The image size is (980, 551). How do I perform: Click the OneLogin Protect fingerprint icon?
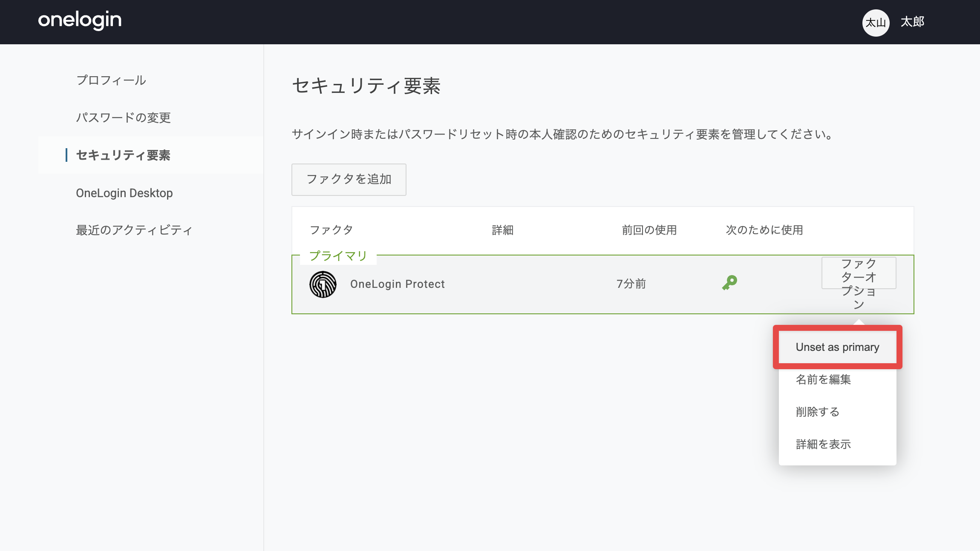(x=323, y=284)
